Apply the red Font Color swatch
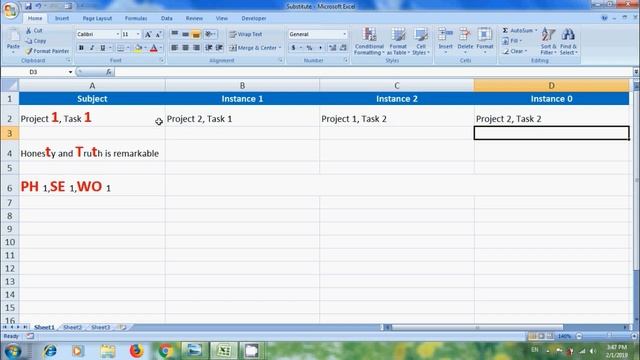Viewport: 640px width, 360px height. [x=154, y=48]
